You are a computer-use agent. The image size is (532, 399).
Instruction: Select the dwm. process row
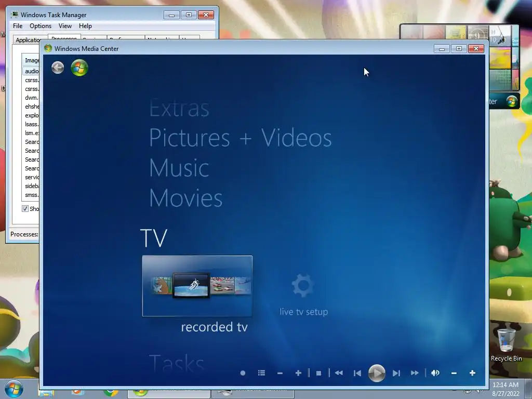[x=31, y=98]
